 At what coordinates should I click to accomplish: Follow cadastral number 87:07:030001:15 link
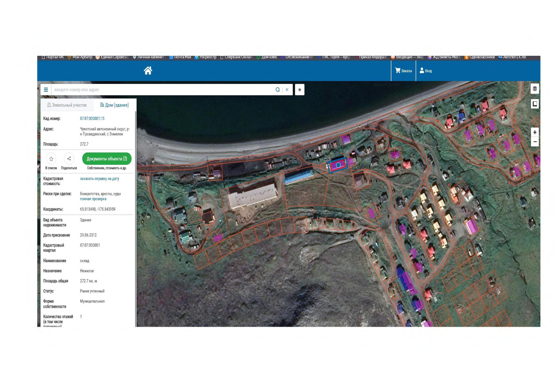92,119
